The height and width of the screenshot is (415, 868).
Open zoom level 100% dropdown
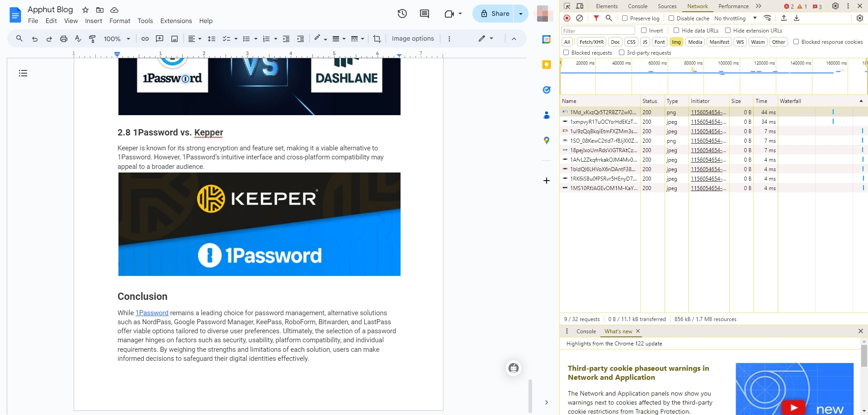117,39
